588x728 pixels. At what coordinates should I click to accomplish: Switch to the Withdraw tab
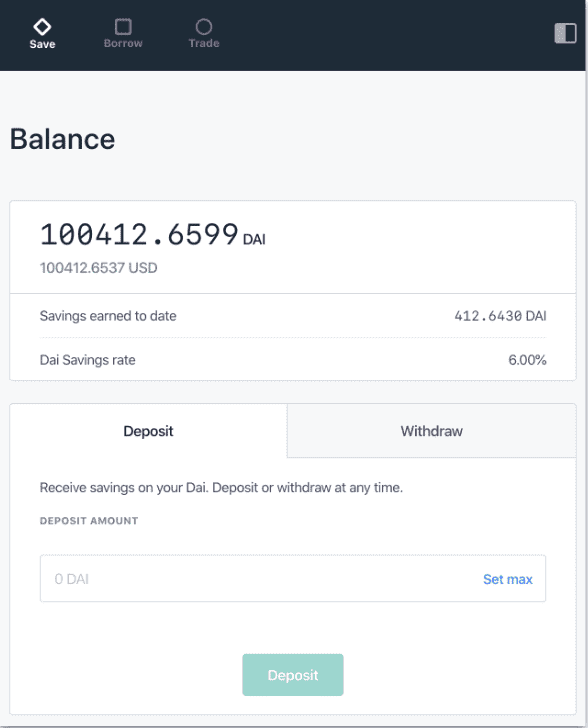(x=431, y=431)
